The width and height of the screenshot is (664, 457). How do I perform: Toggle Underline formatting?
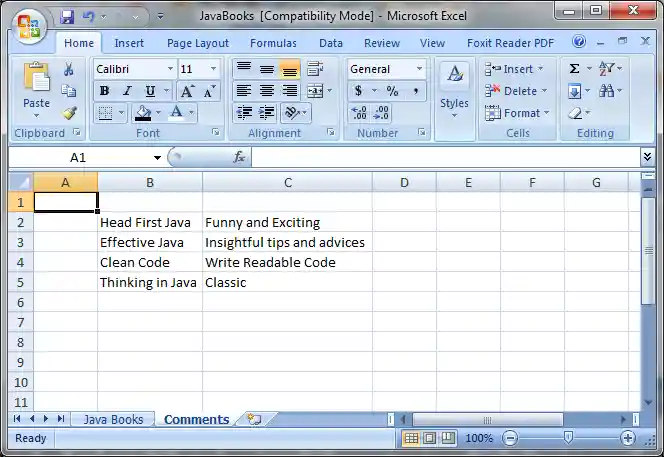[150, 91]
